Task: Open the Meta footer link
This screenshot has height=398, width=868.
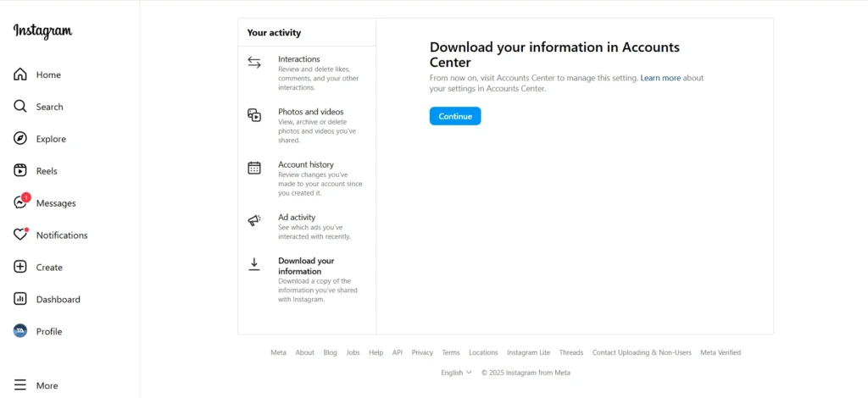Action: pyautogui.click(x=278, y=352)
